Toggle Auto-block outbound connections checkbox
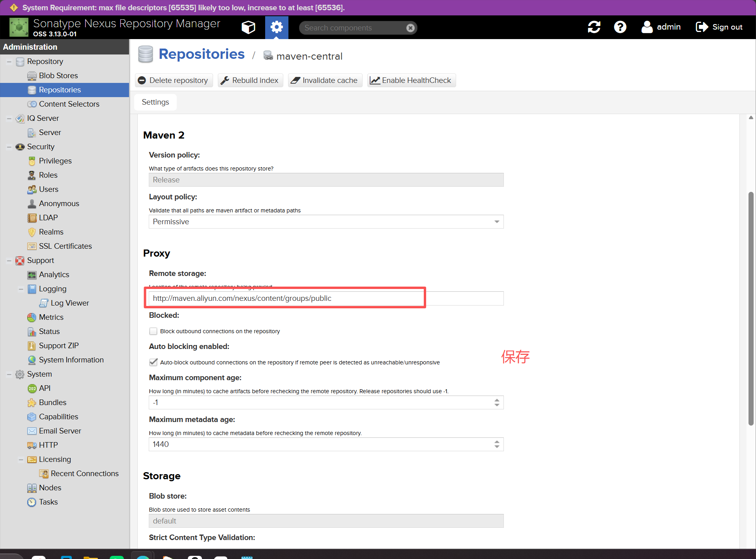This screenshot has width=756, height=559. [153, 362]
